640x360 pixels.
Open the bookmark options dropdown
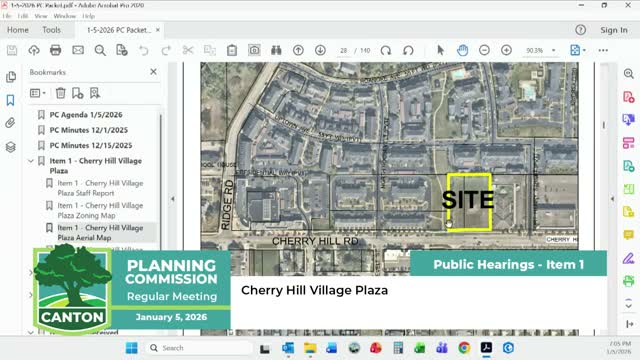click(x=38, y=93)
